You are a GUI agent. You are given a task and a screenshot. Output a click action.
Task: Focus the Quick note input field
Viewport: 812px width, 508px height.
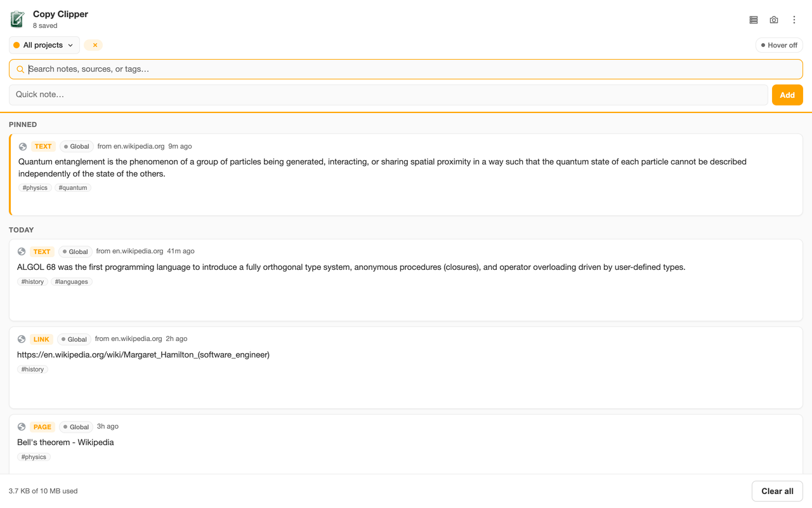point(388,95)
